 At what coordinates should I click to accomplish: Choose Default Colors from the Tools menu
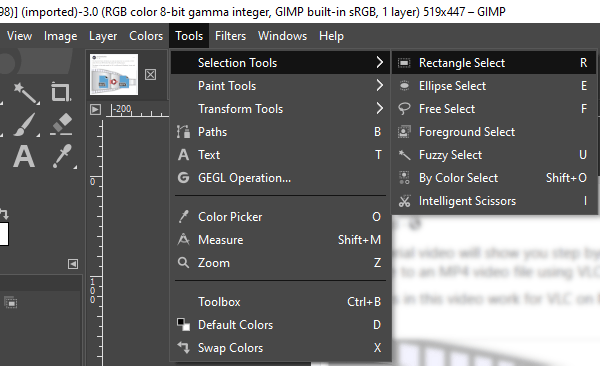[280, 325]
